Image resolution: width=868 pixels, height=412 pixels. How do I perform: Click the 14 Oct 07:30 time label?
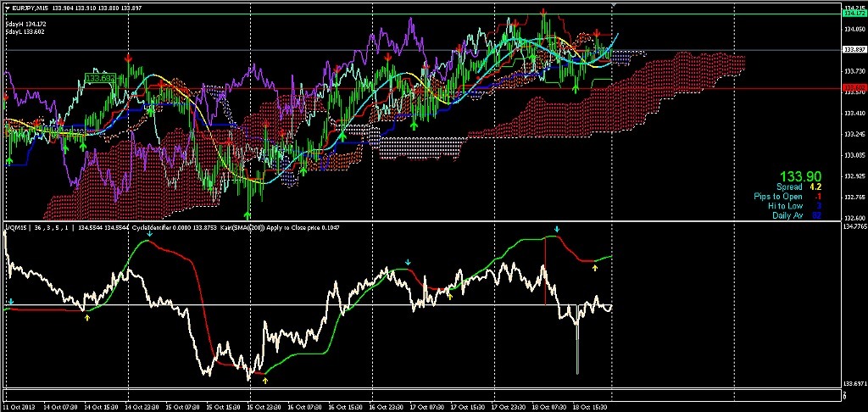[x=60, y=406]
